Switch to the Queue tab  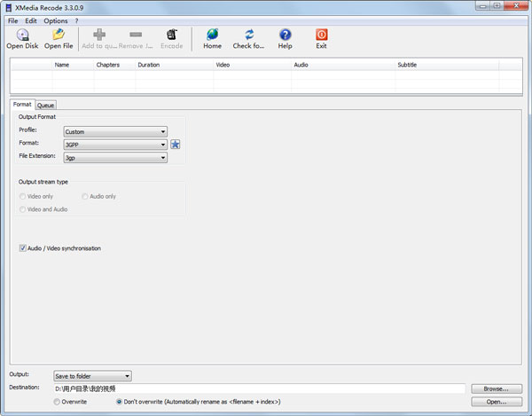pos(45,106)
